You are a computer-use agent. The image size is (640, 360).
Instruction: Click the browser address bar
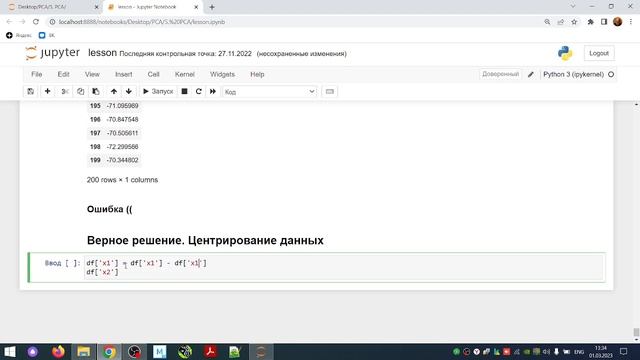(x=294, y=22)
